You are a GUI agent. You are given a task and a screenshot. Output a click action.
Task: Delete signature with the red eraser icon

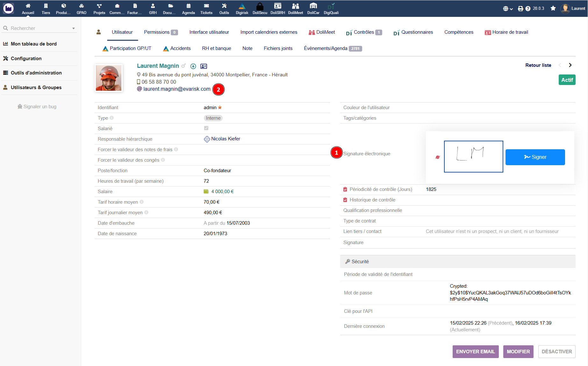437,157
